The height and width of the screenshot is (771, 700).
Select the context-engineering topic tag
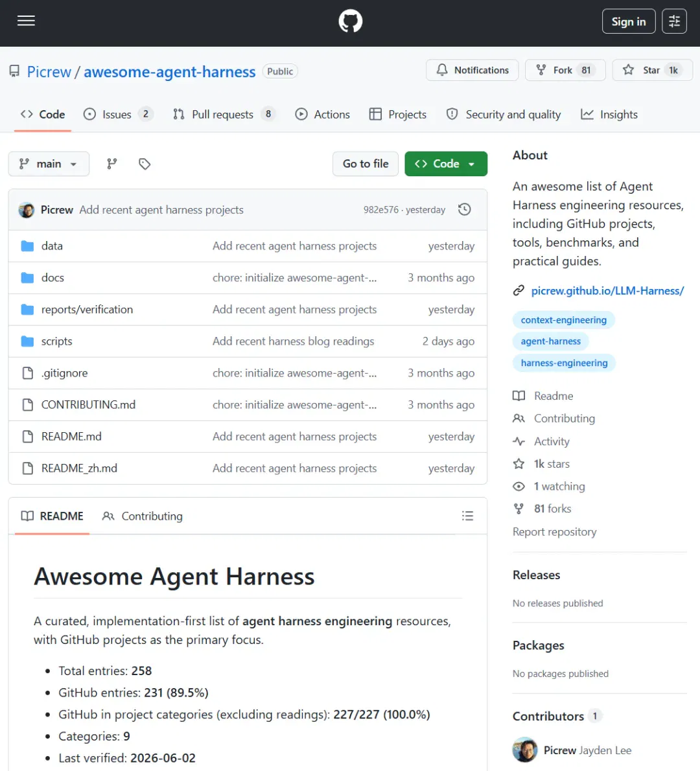click(x=564, y=319)
